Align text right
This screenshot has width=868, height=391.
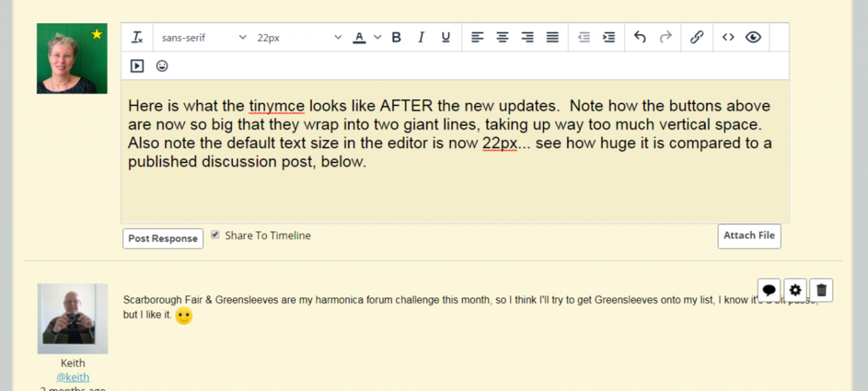click(528, 38)
